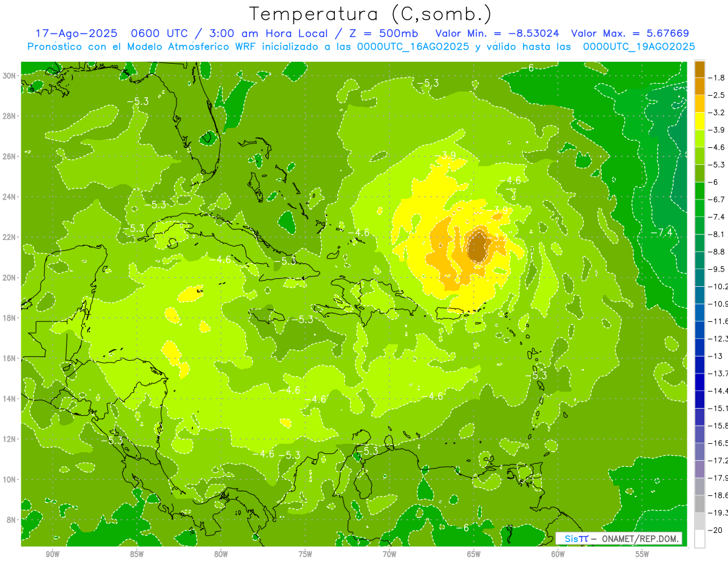The height and width of the screenshot is (562, 728).
Task: Click the '0000UTC_19AGO2025' valid-until timestamp
Action: [639, 47]
